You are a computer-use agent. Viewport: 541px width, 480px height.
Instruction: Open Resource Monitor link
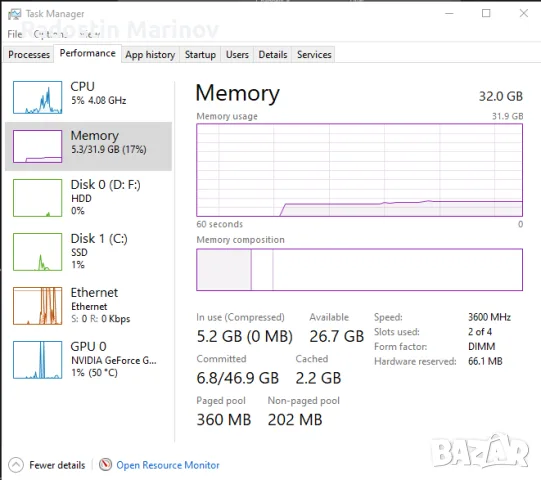[168, 465]
